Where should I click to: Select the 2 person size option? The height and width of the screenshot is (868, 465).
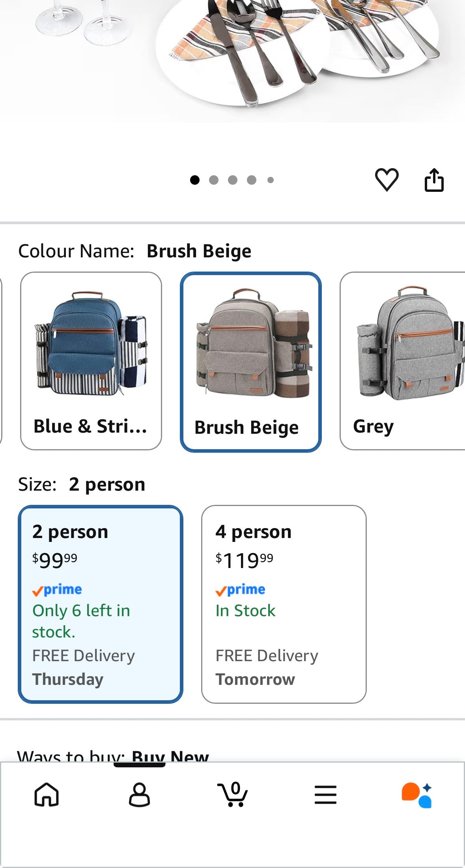[101, 604]
